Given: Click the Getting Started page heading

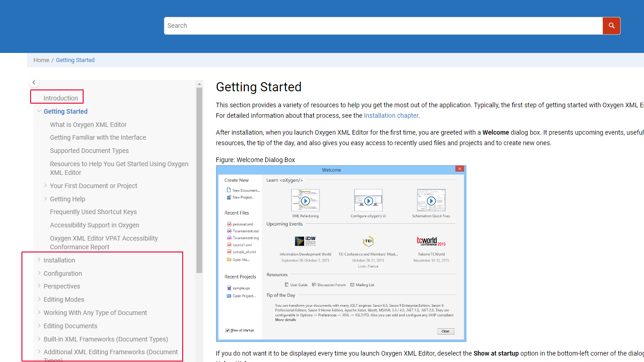Looking at the screenshot, I should [x=259, y=87].
